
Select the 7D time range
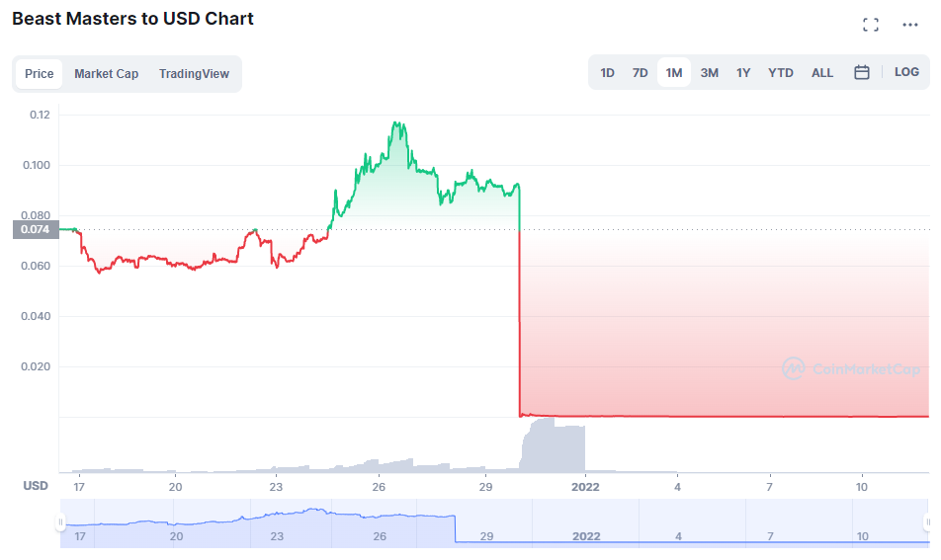[640, 72]
